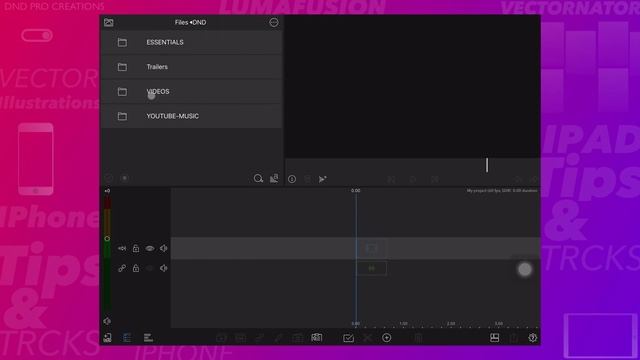Open the Trailers folder

[191, 67]
